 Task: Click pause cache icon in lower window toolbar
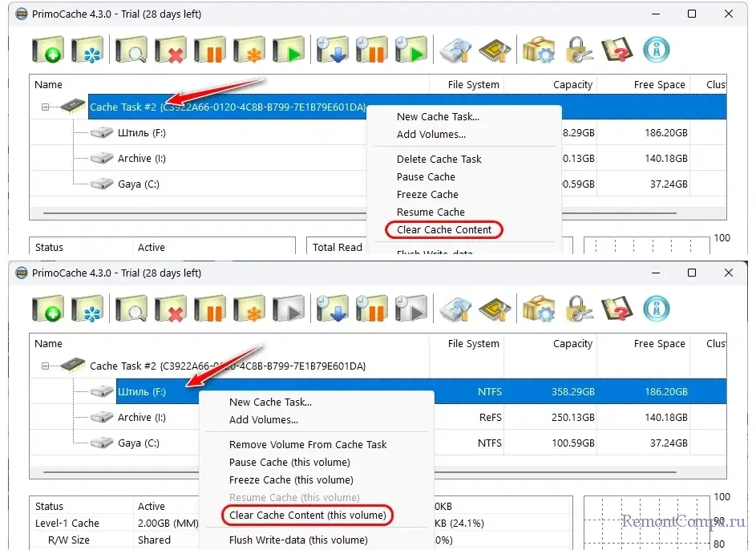209,309
